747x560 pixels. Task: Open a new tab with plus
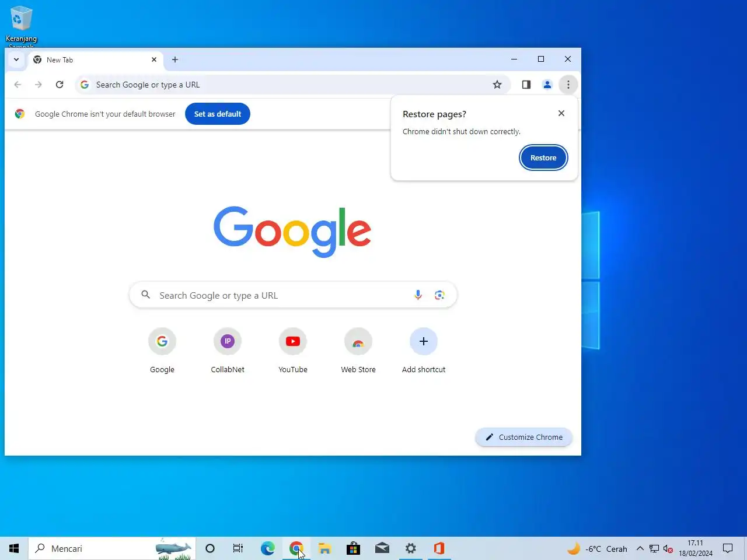click(175, 60)
